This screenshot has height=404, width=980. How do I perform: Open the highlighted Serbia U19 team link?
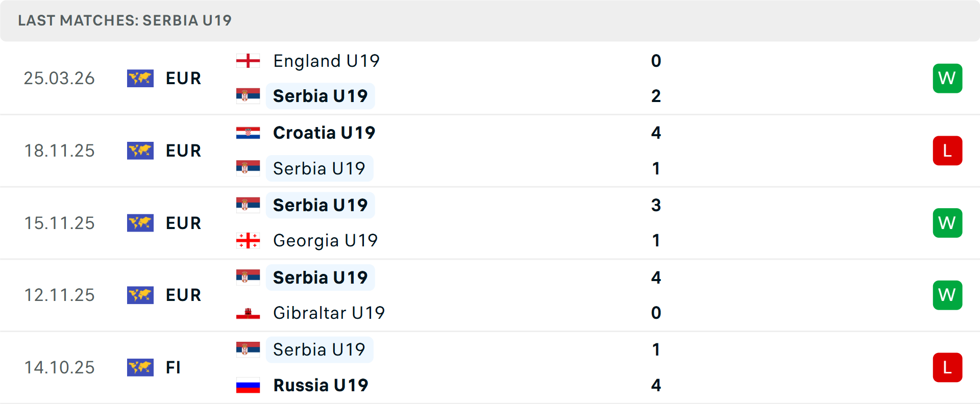[x=320, y=95]
